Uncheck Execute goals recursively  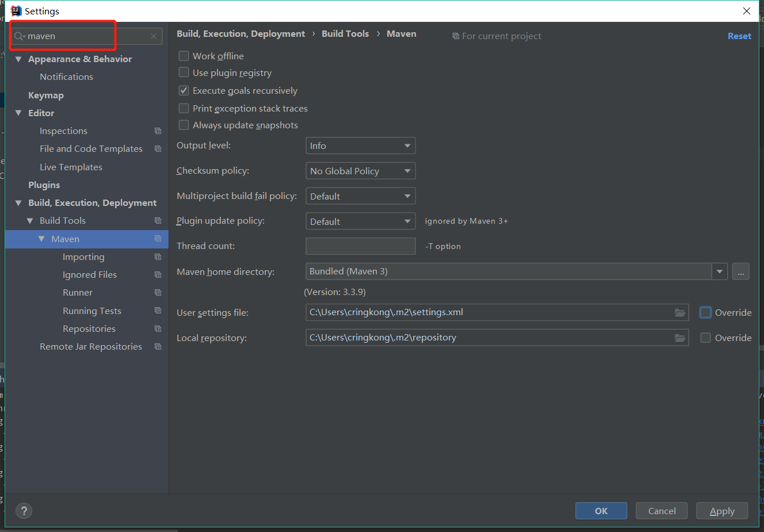pyautogui.click(x=184, y=90)
